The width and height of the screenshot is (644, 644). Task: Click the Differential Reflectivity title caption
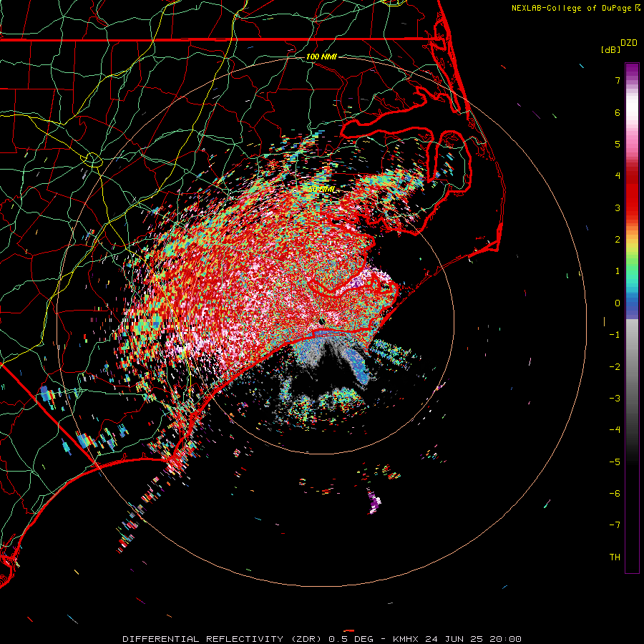[322, 639]
